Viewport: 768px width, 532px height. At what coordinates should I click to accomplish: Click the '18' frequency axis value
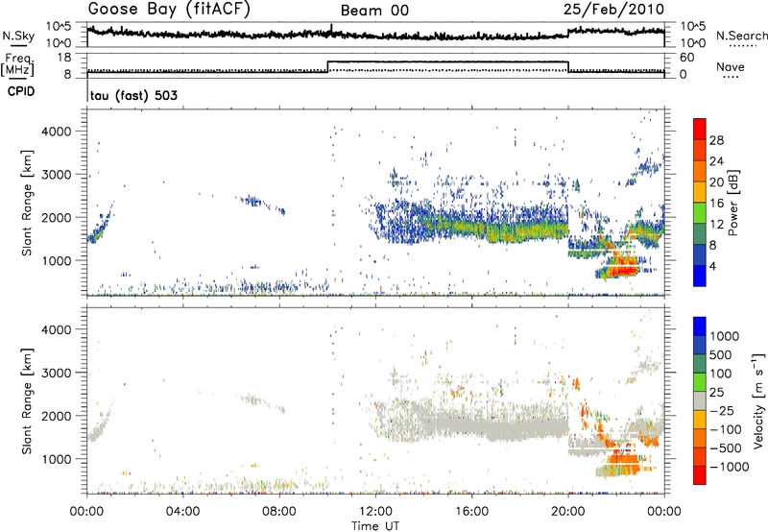coord(65,58)
